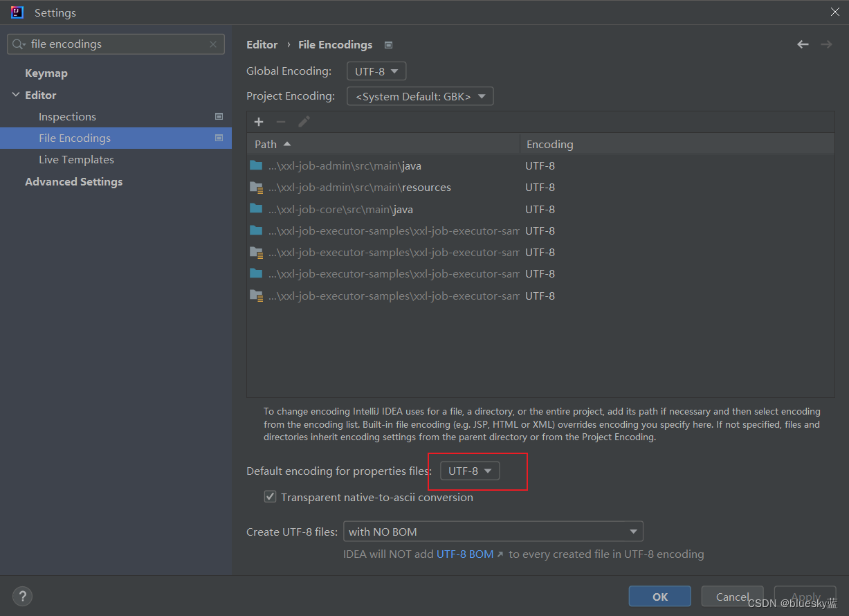
Task: Clear the search field with the X icon
Action: [213, 44]
